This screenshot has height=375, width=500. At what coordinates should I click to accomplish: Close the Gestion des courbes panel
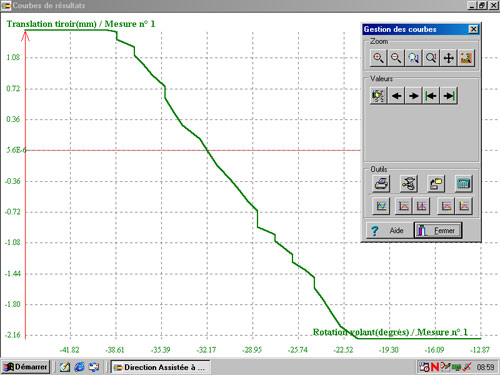tap(473, 29)
